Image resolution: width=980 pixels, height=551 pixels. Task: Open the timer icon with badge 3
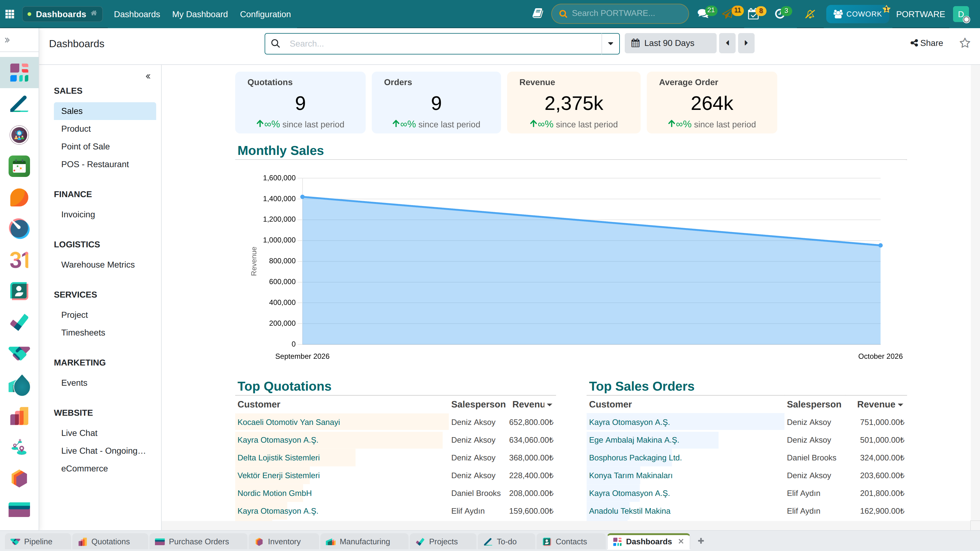[x=779, y=14]
